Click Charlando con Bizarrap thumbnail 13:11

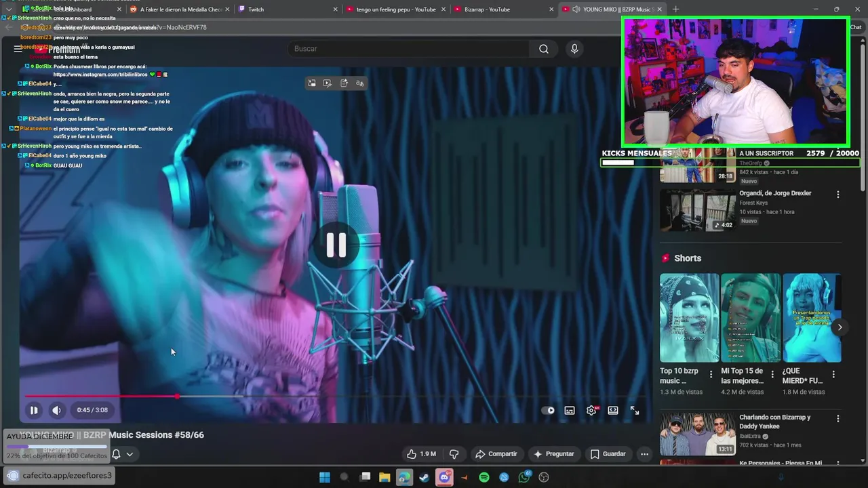click(x=698, y=434)
